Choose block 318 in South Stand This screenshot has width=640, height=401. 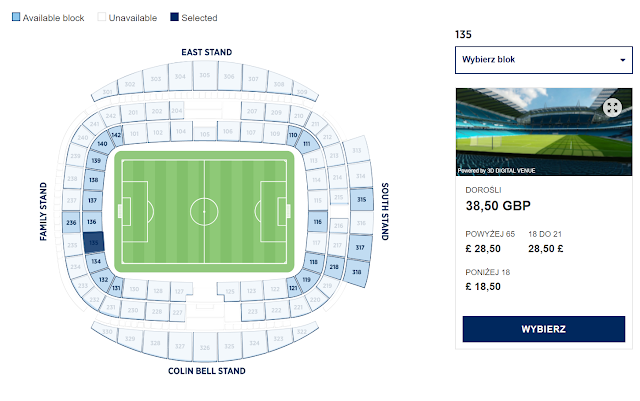pyautogui.click(x=356, y=271)
